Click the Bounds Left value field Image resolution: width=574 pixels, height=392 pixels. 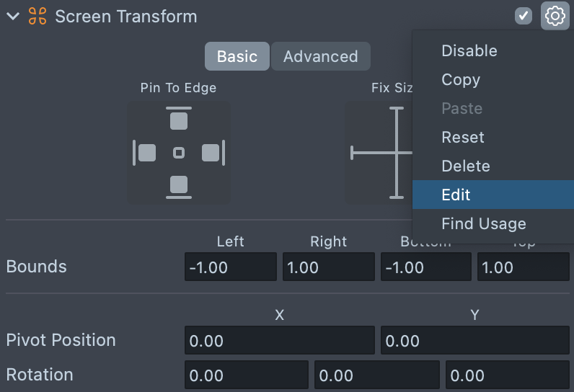[x=230, y=267]
